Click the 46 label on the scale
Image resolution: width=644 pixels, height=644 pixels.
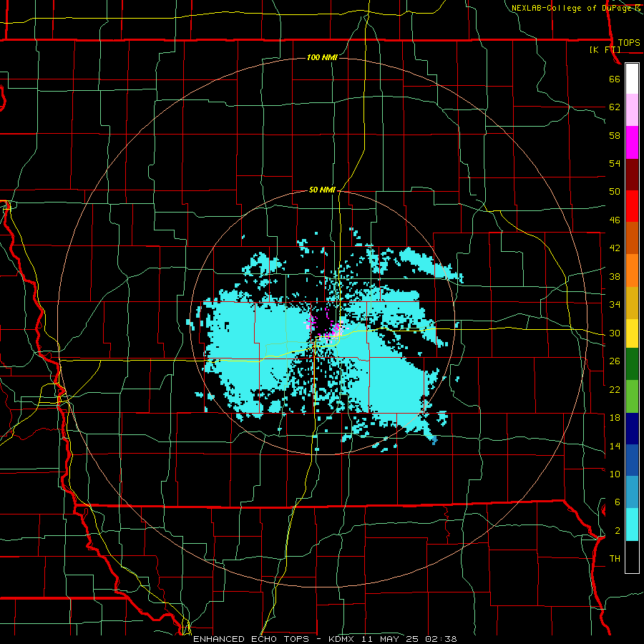tap(615, 220)
